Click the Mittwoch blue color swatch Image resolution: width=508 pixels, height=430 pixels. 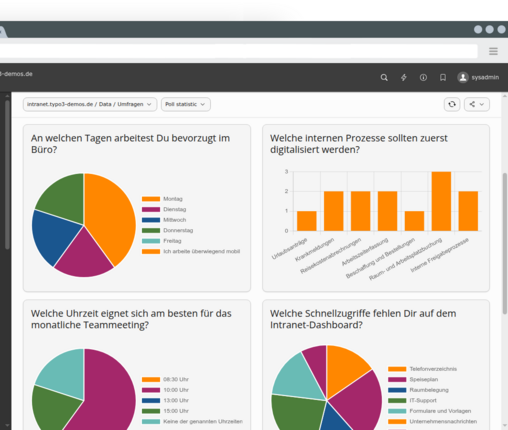[x=151, y=220]
